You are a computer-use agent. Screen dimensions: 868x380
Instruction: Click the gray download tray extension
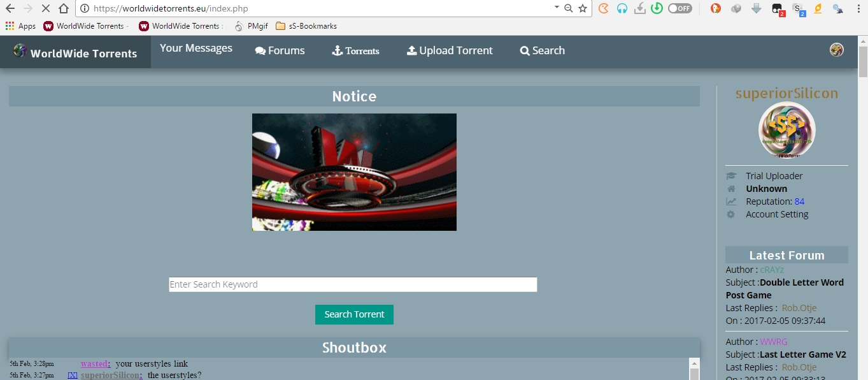point(640,8)
